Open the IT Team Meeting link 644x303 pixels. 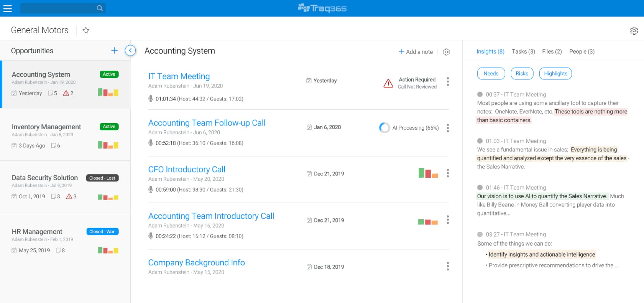[x=179, y=76]
